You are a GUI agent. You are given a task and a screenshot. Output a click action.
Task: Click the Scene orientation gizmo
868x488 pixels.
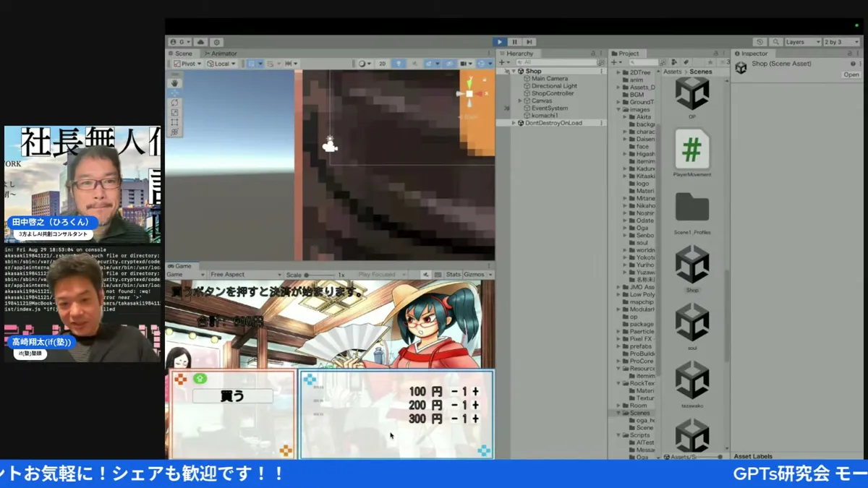tap(469, 95)
